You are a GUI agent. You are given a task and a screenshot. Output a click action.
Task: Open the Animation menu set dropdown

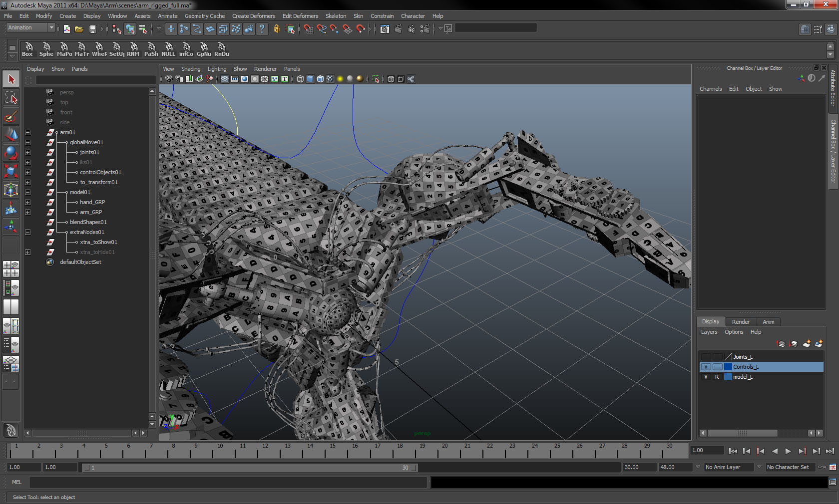coord(30,28)
